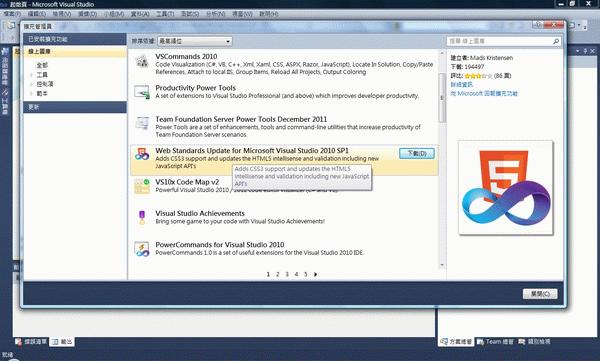This screenshot has height=361, width=600.
Task: Click the extension list scrollbar thumb
Action: point(442,98)
